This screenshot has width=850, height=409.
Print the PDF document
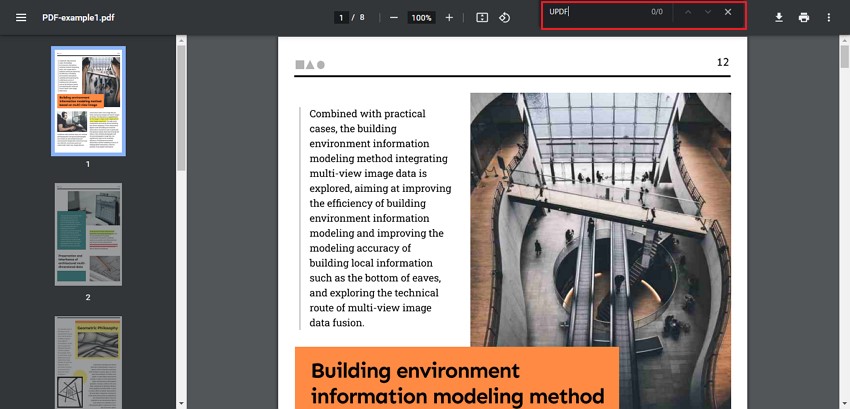(803, 17)
